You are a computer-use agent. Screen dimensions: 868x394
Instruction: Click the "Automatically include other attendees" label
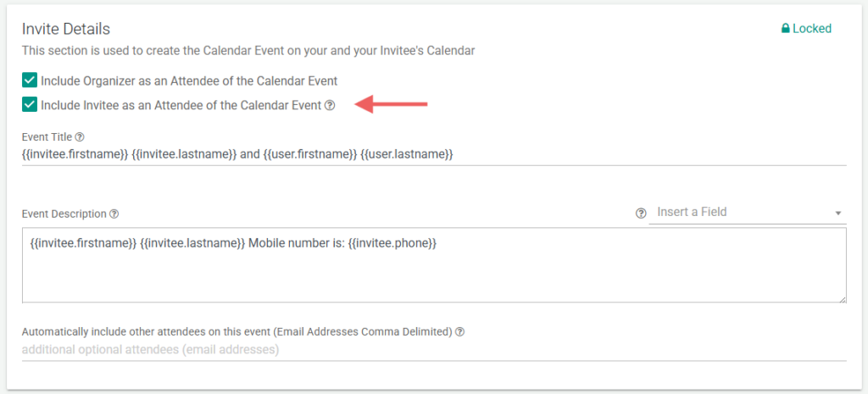pyautogui.click(x=236, y=332)
